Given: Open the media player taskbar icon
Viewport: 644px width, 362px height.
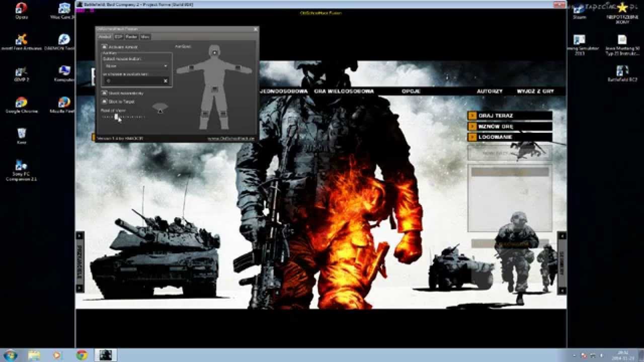Looking at the screenshot, I should point(57,355).
